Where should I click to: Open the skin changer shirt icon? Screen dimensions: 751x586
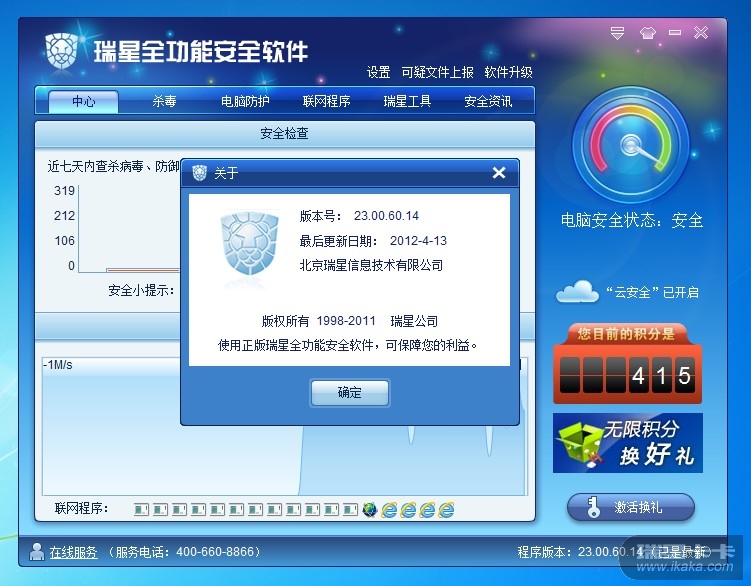click(x=648, y=33)
